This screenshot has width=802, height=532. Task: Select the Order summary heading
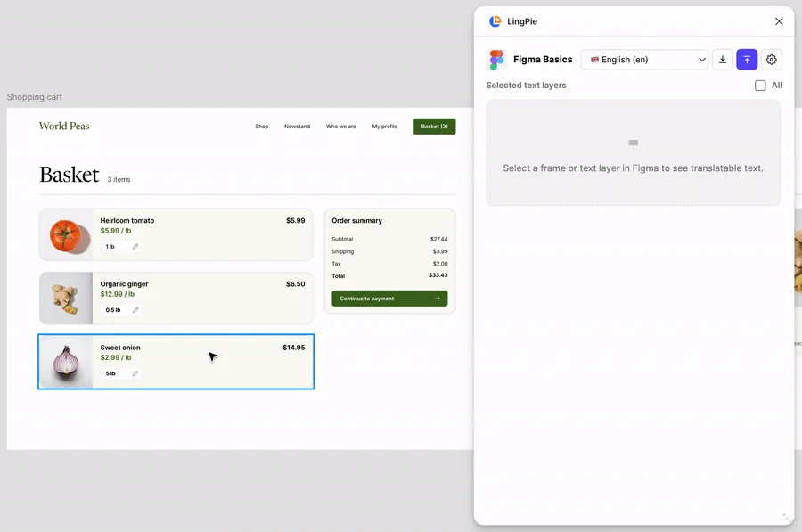[x=356, y=220]
